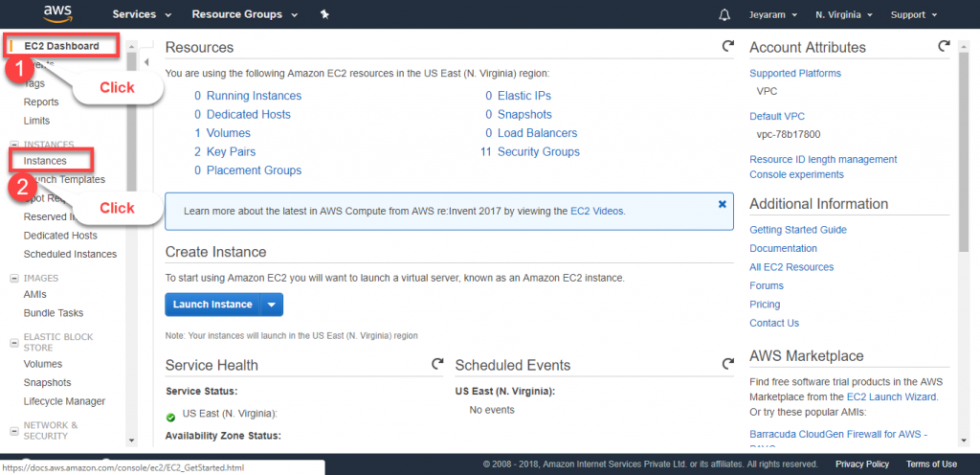
Task: Collapse the IMAGES section in sidebar
Action: click(14, 278)
